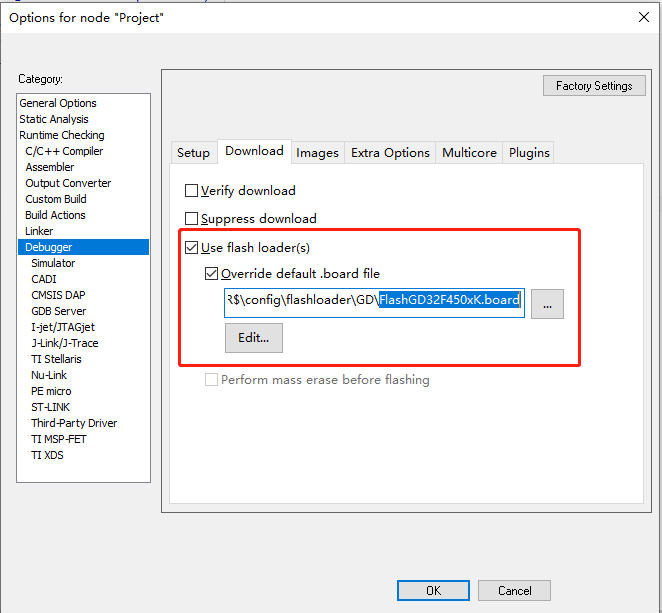Close the Options dialog window
Image resolution: width=662 pixels, height=613 pixels.
point(642,16)
